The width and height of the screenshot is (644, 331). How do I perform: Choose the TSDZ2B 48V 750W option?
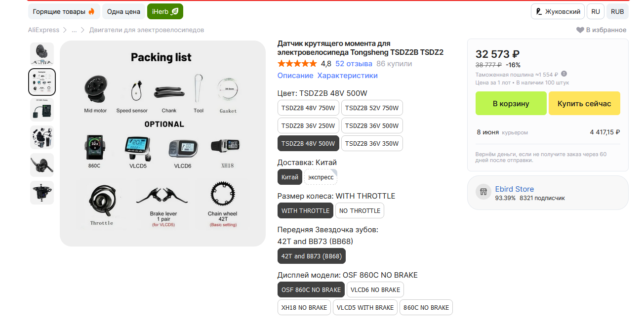coord(308,108)
